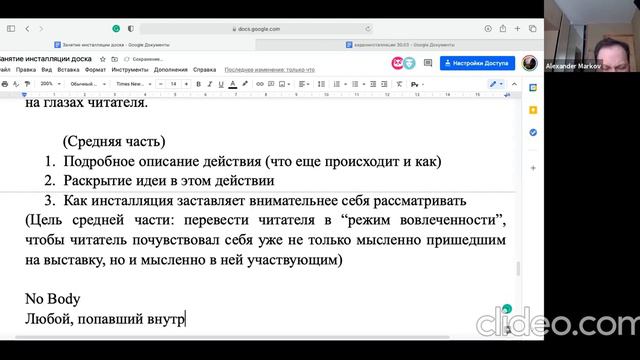Click the Настройки Доступа share button
Viewport: 640px width, 360px height.
(x=477, y=63)
